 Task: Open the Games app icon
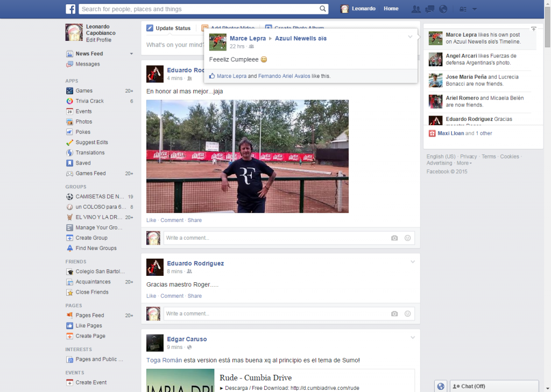(x=69, y=91)
